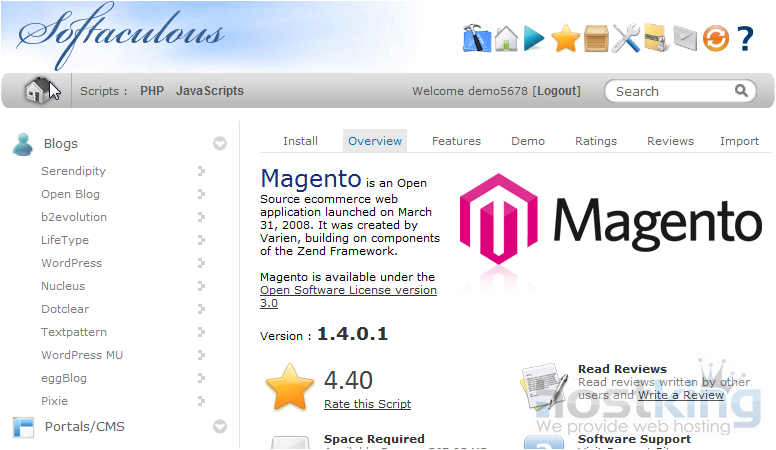The height and width of the screenshot is (450, 776).
Task: Click the blue play arrow demos icon
Action: 535,39
